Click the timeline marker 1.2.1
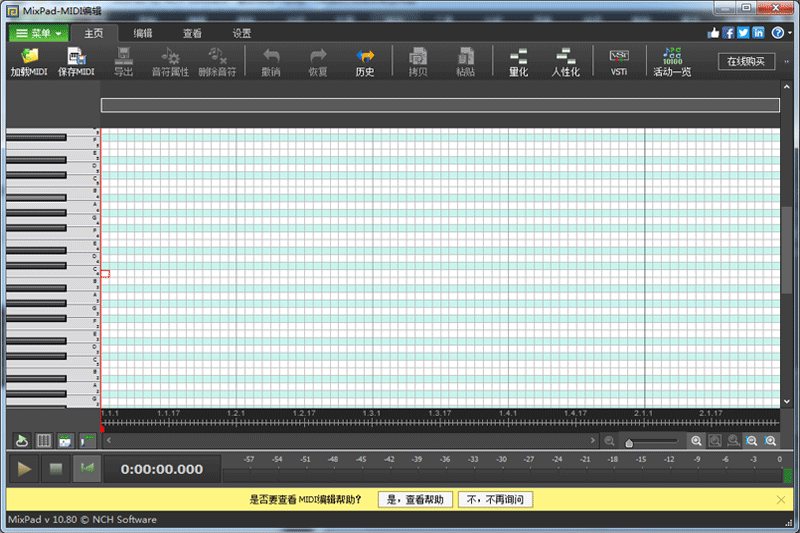 click(x=236, y=413)
